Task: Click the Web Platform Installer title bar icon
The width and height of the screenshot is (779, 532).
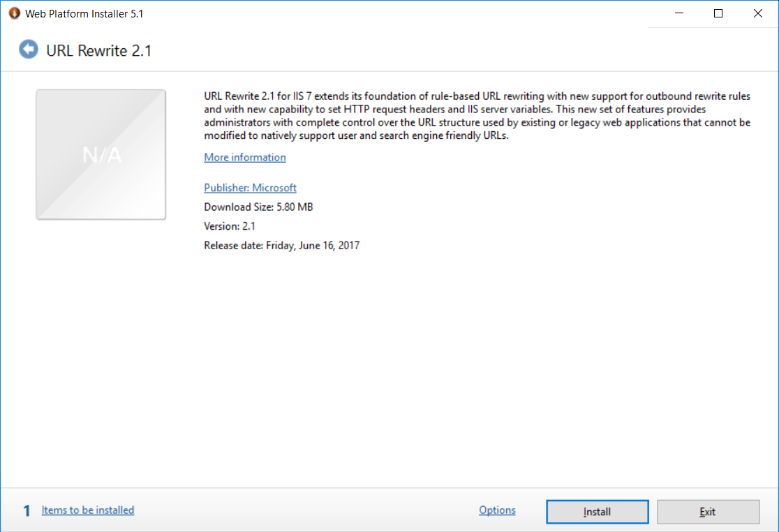Action: pos(14,13)
